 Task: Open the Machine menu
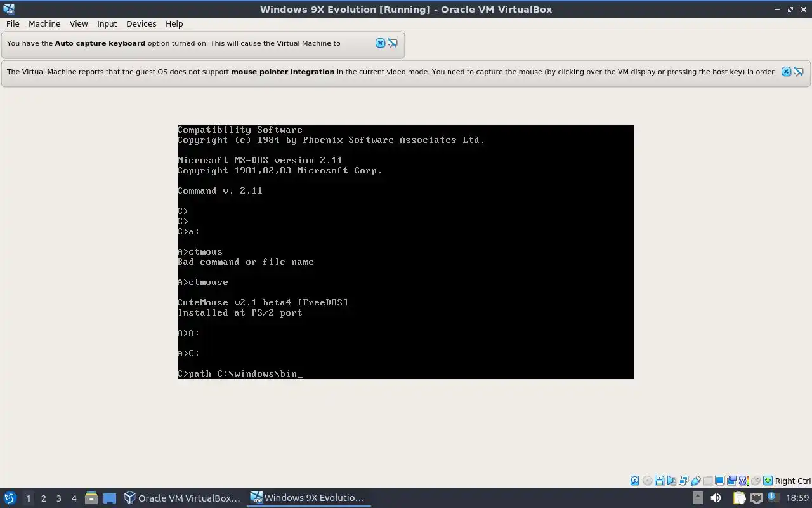pos(44,23)
